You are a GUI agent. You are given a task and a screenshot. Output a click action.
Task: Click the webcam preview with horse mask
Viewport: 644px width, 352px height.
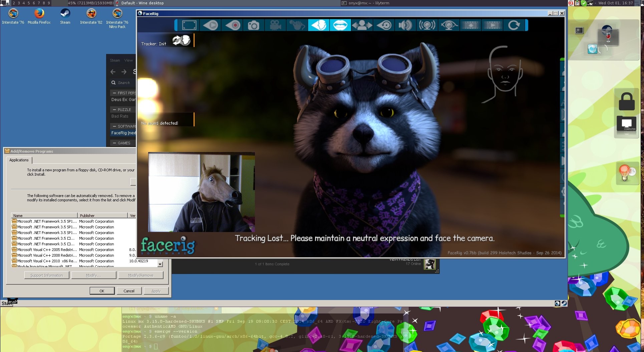coord(202,192)
